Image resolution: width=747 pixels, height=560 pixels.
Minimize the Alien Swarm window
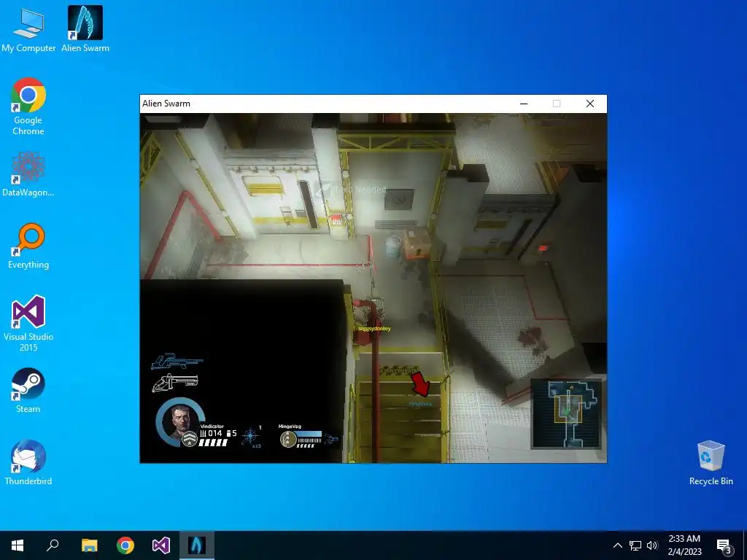point(524,104)
